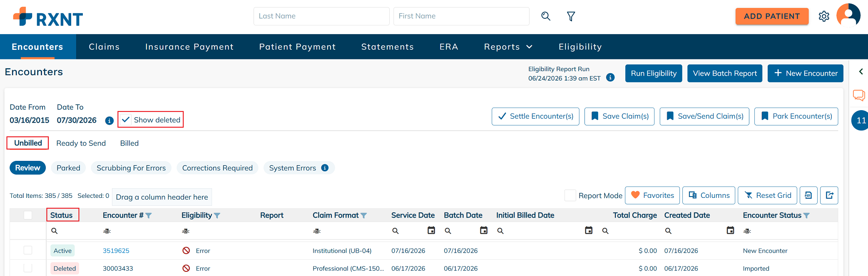Click the info icon beside Eligibility Report Run
Screen dimensions: 868x276
click(610, 77)
